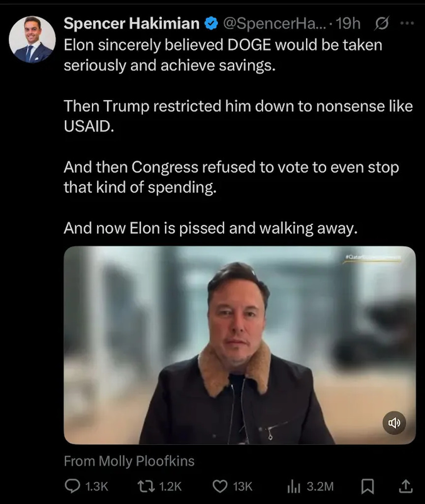This screenshot has height=504, width=425.
Task: Unmute the video using the speaker icon
Action: [x=395, y=423]
